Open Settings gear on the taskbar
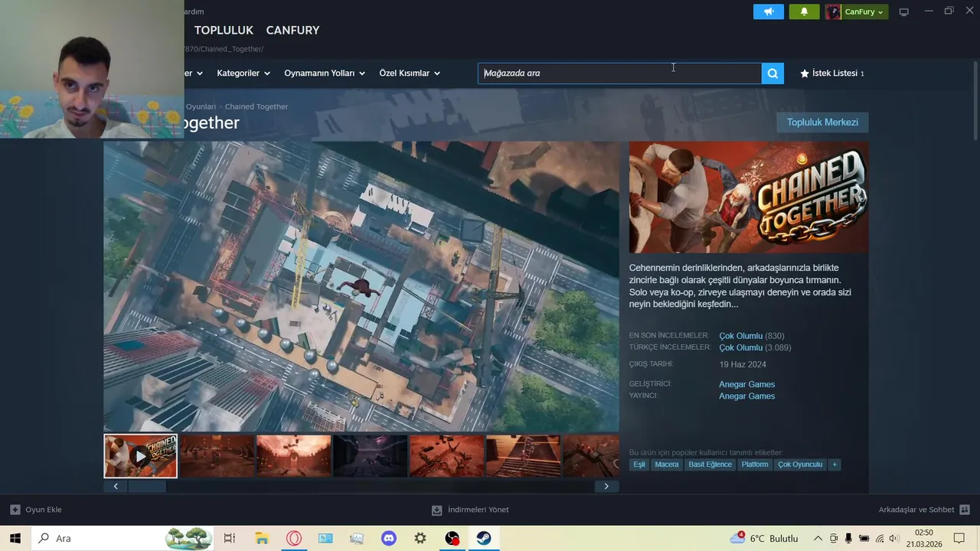Image resolution: width=980 pixels, height=551 pixels. 420,538
